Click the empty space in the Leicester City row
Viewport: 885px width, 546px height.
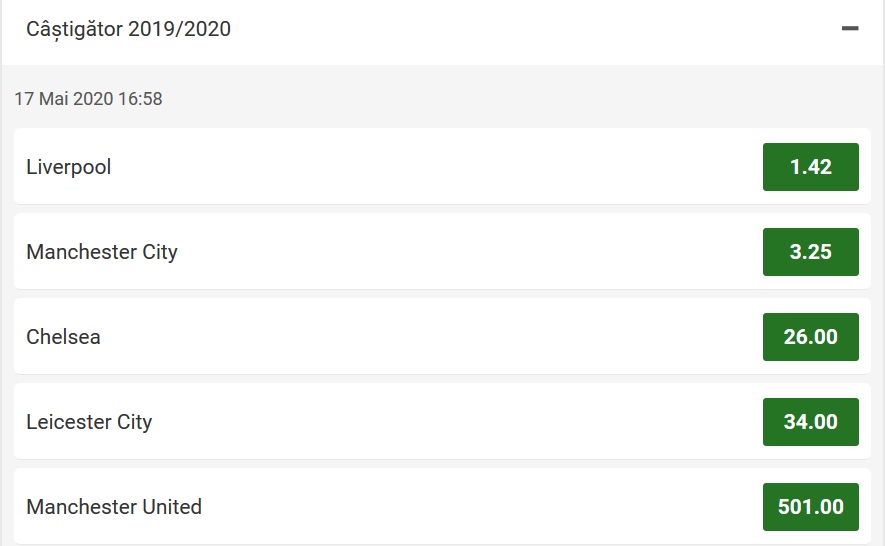pos(450,422)
